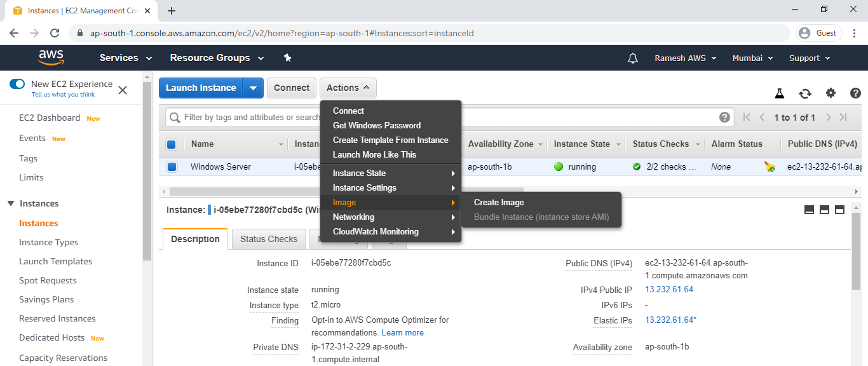The width and height of the screenshot is (868, 366).
Task: Open EC2 Dashboard in sidebar
Action: pyautogui.click(x=50, y=118)
